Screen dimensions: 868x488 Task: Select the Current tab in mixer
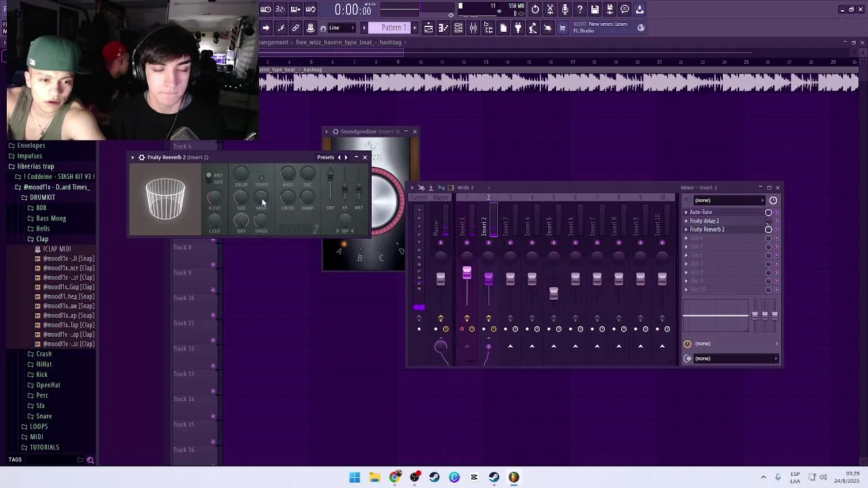pos(419,197)
